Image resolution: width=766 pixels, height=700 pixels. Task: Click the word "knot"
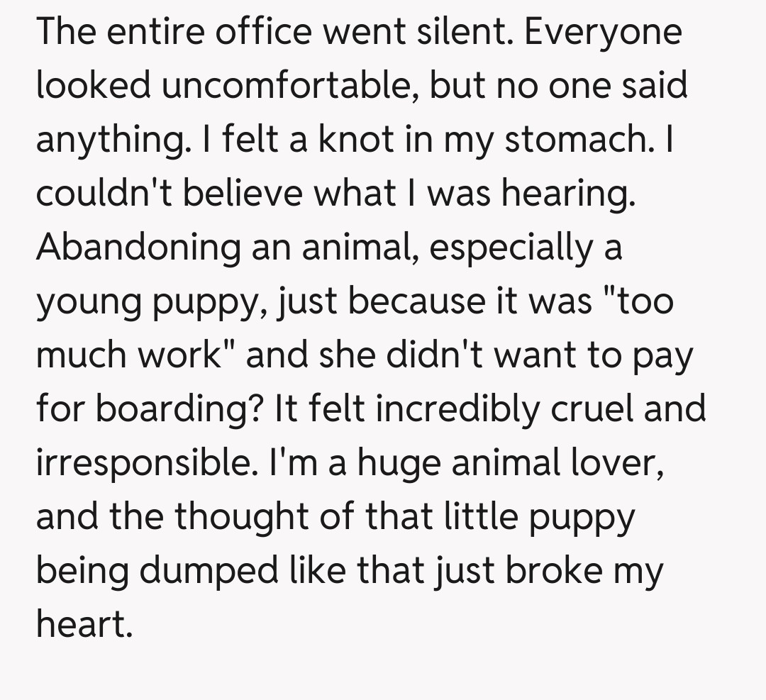point(347,140)
